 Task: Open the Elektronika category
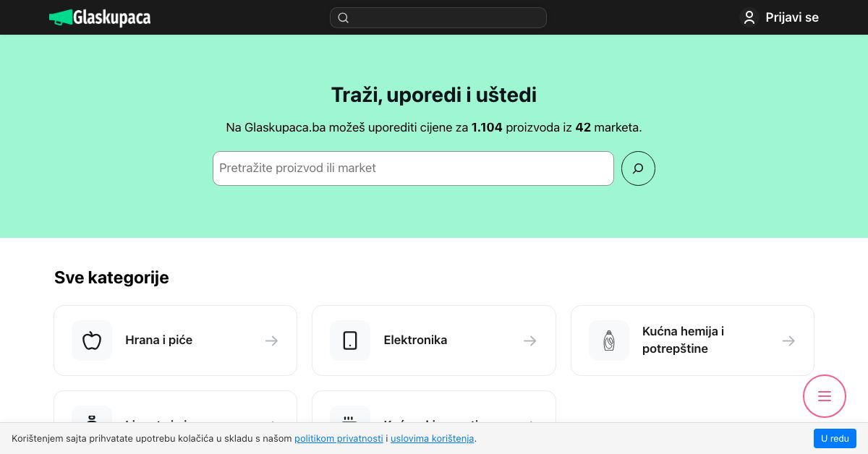pyautogui.click(x=434, y=340)
